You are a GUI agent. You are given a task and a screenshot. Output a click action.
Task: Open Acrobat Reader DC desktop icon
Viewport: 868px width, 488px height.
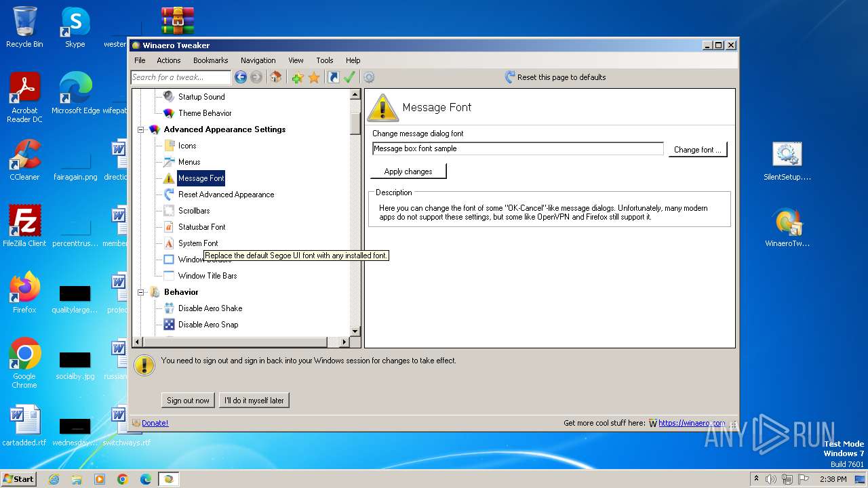pyautogui.click(x=24, y=98)
